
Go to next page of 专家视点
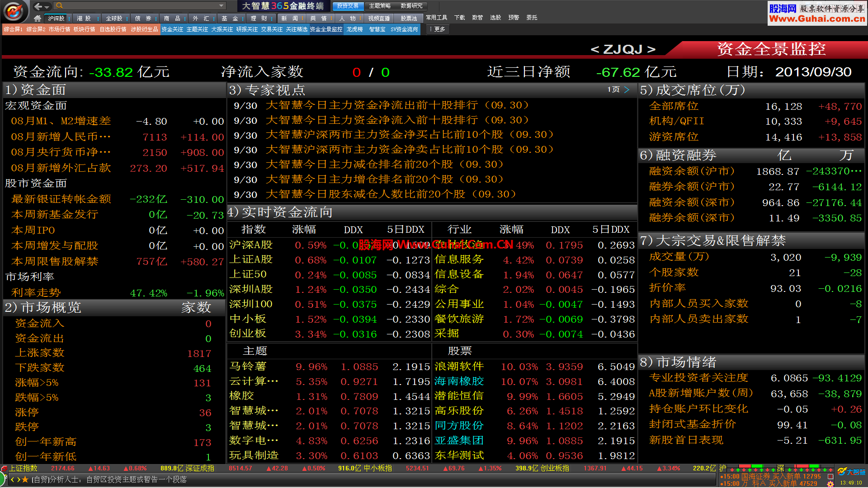627,89
